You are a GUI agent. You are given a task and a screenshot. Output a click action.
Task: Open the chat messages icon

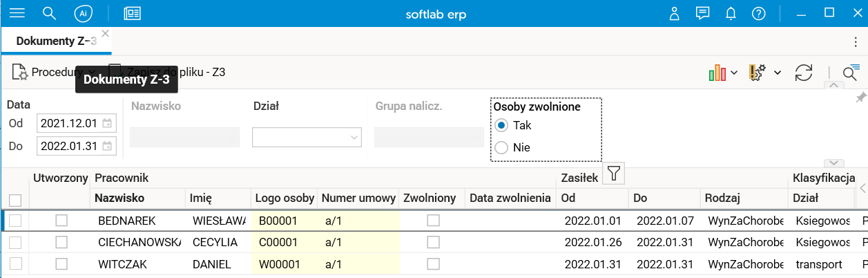703,13
